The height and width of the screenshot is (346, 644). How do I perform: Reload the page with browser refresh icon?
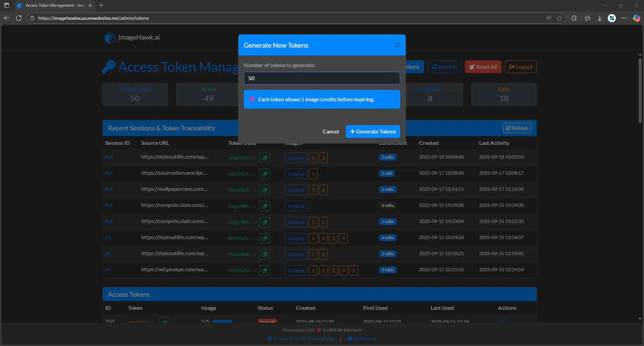coord(19,18)
